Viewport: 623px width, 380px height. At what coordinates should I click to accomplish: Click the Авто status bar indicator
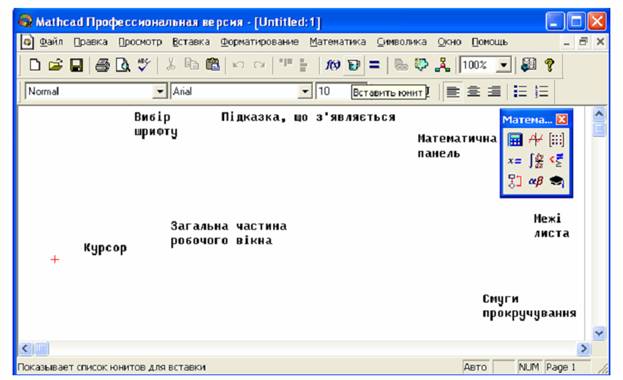(475, 367)
